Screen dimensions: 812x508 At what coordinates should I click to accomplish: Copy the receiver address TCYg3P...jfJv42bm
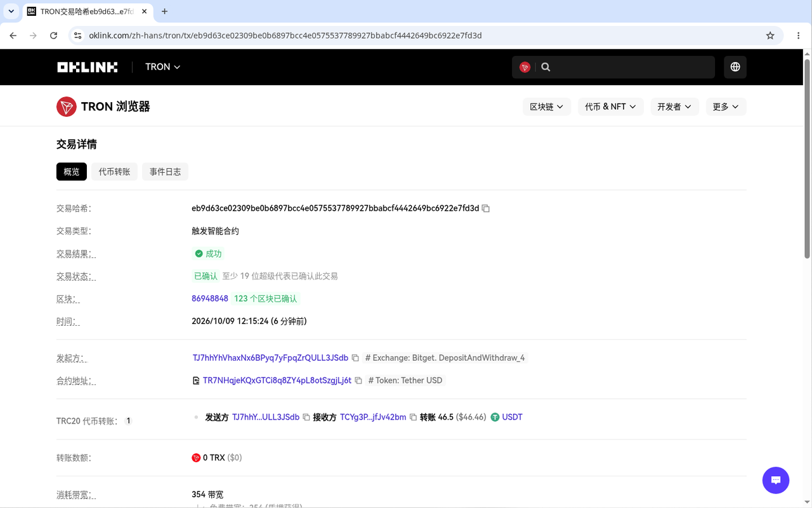point(413,417)
